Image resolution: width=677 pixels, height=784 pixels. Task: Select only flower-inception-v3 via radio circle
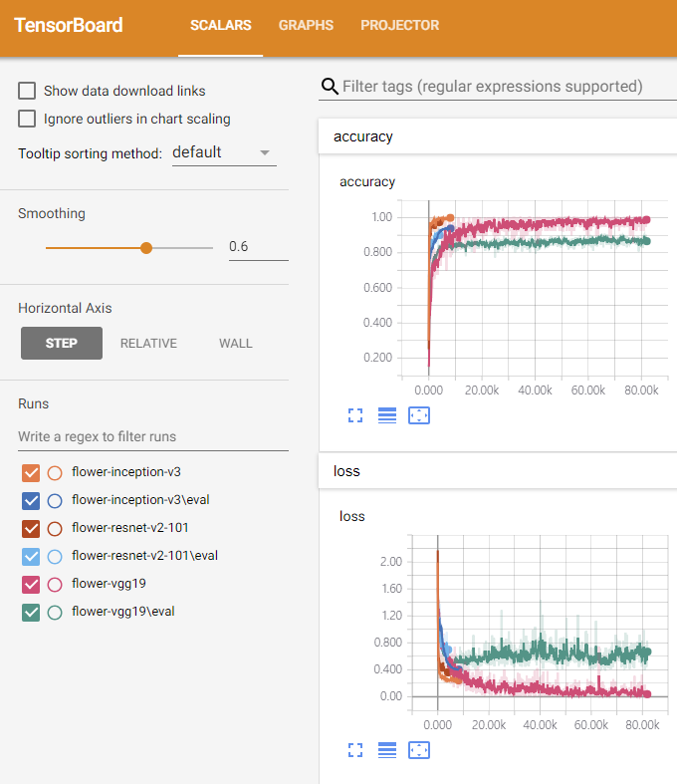click(55, 473)
